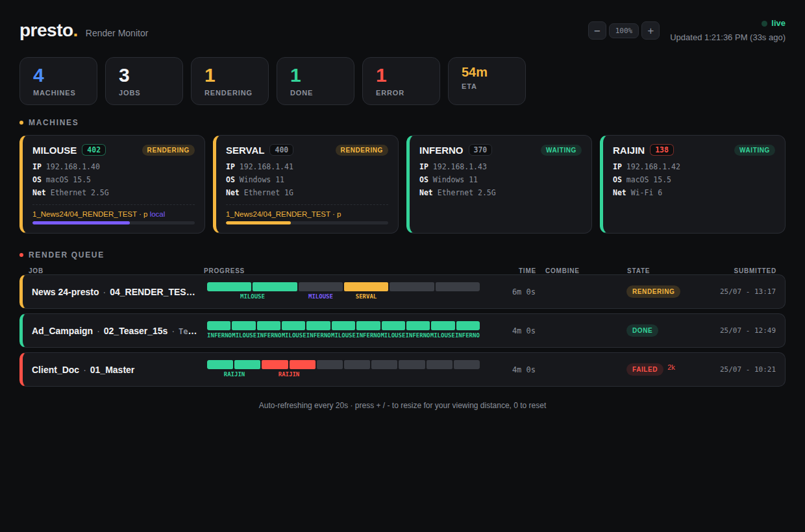Click the FAILED state badge
The height and width of the screenshot is (532, 805).
[x=645, y=370]
